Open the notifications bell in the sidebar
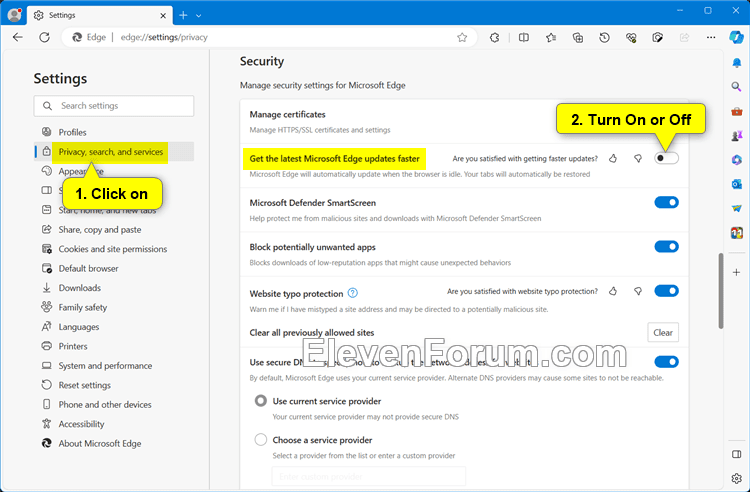The width and height of the screenshot is (750, 492). pos(737,63)
